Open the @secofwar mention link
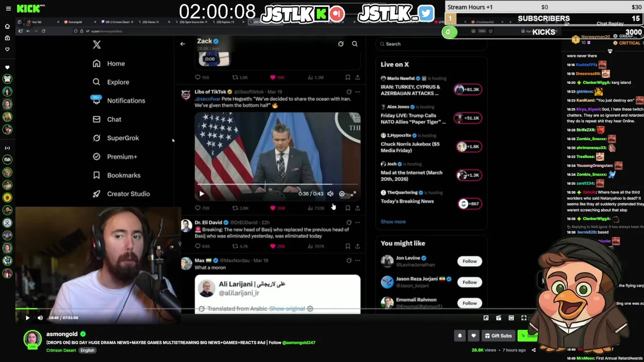This screenshot has height=362, width=644. point(207,99)
